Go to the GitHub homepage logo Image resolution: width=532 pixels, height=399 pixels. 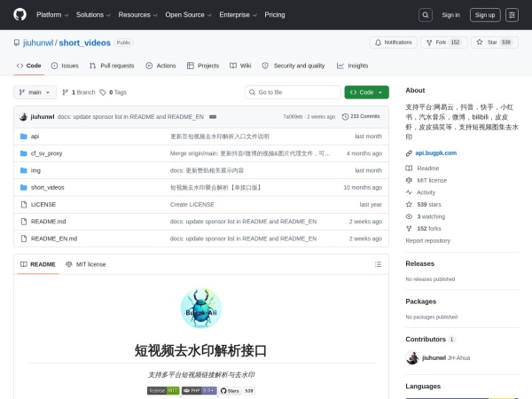click(20, 14)
